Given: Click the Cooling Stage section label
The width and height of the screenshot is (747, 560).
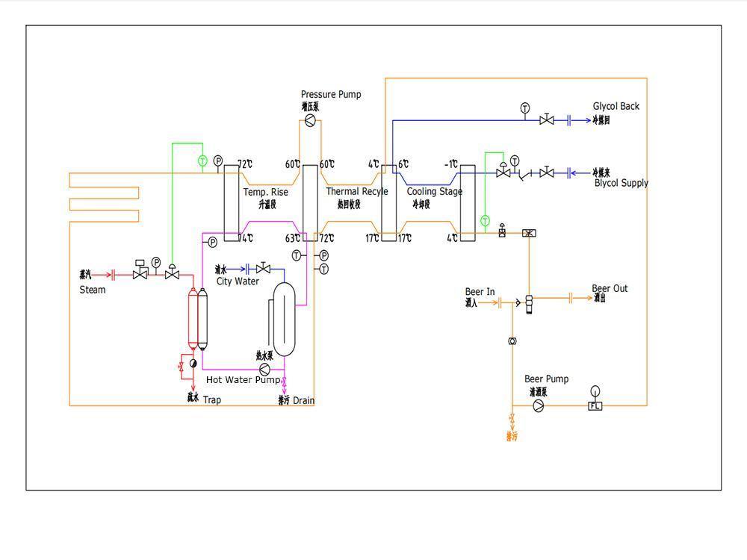Looking at the screenshot, I should pos(434,192).
